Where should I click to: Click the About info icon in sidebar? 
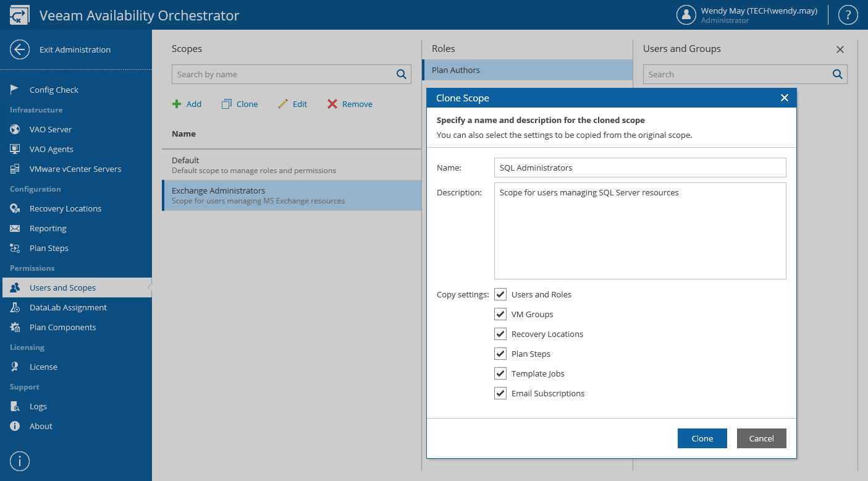coord(15,426)
